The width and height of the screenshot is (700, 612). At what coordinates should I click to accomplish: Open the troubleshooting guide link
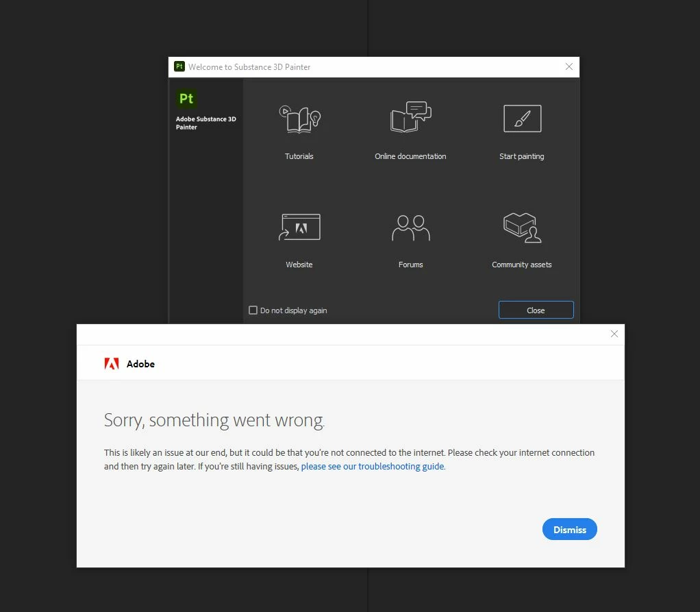(x=373, y=467)
